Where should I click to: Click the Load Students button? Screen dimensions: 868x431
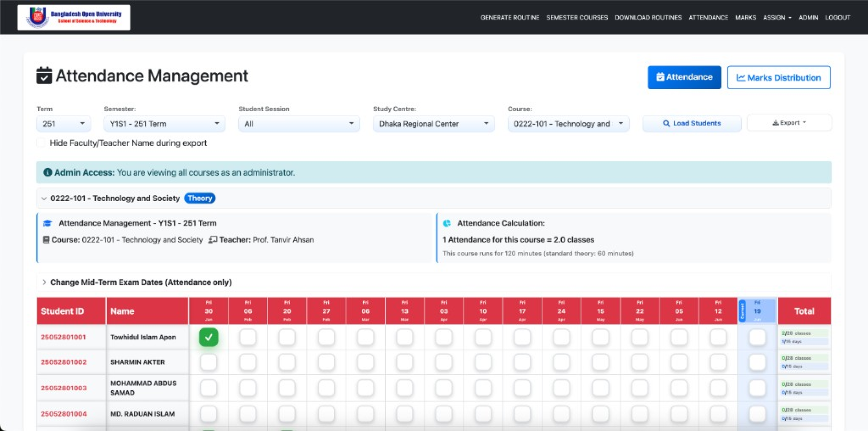click(x=692, y=123)
